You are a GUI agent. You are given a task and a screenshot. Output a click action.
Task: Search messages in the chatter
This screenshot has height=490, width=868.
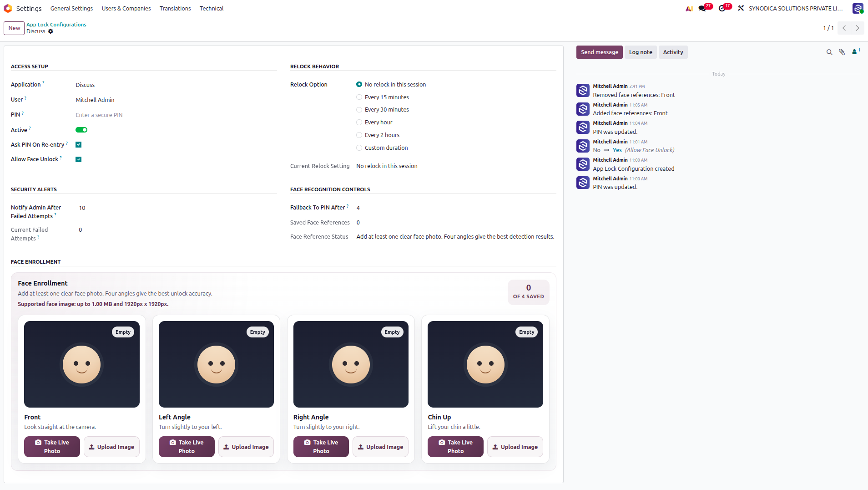coord(829,52)
